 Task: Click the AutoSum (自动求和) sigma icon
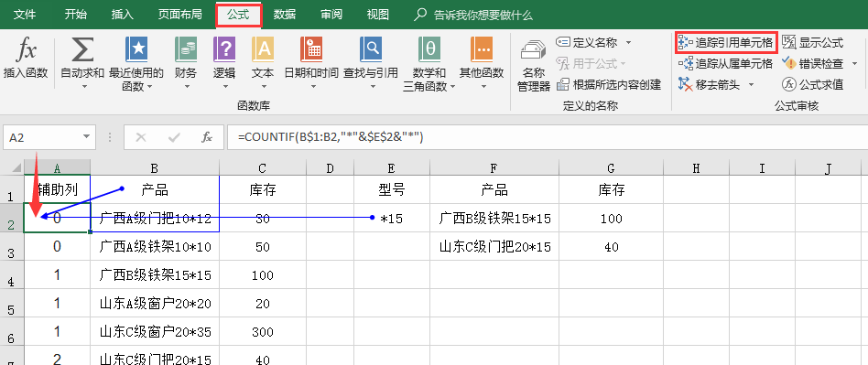81,49
